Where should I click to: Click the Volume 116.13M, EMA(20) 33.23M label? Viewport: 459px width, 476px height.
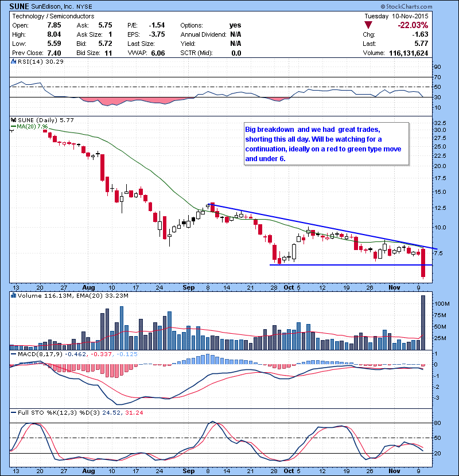click(x=73, y=296)
